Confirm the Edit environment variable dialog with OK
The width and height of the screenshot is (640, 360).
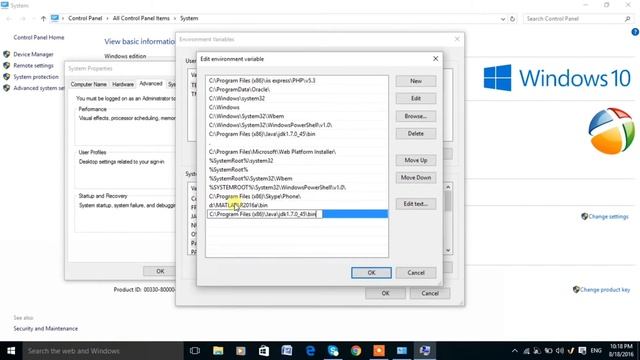[371, 273]
